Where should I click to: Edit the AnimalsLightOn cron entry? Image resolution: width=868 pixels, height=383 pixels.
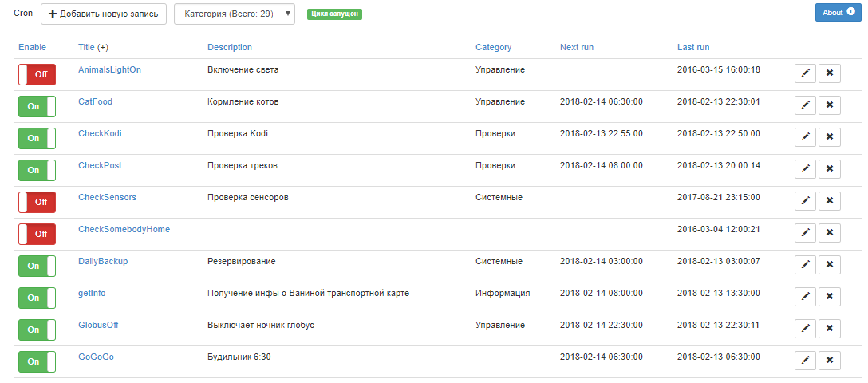806,73
